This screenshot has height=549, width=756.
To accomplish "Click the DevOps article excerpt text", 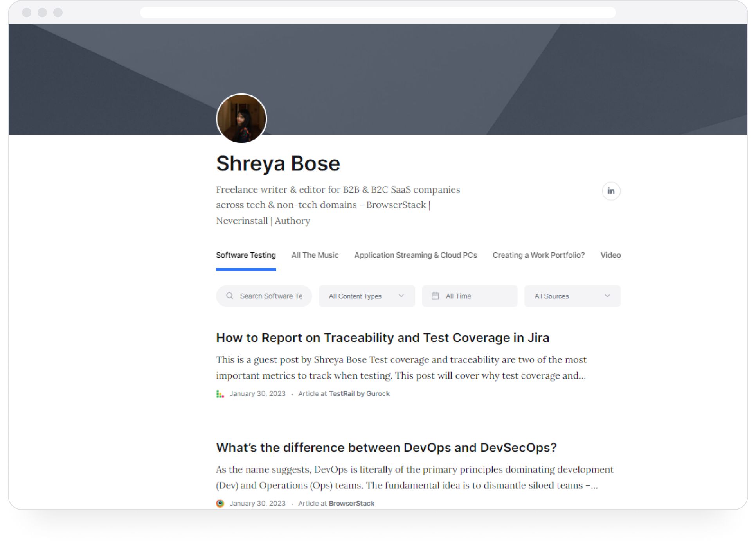I will [415, 477].
